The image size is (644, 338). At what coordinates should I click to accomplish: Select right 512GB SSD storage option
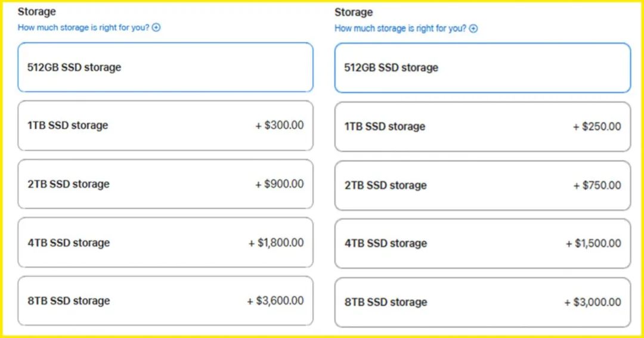click(482, 68)
